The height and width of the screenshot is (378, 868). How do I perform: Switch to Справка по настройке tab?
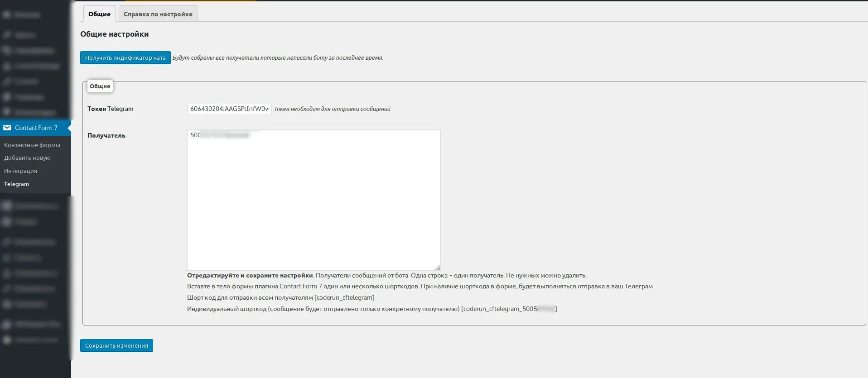(158, 14)
